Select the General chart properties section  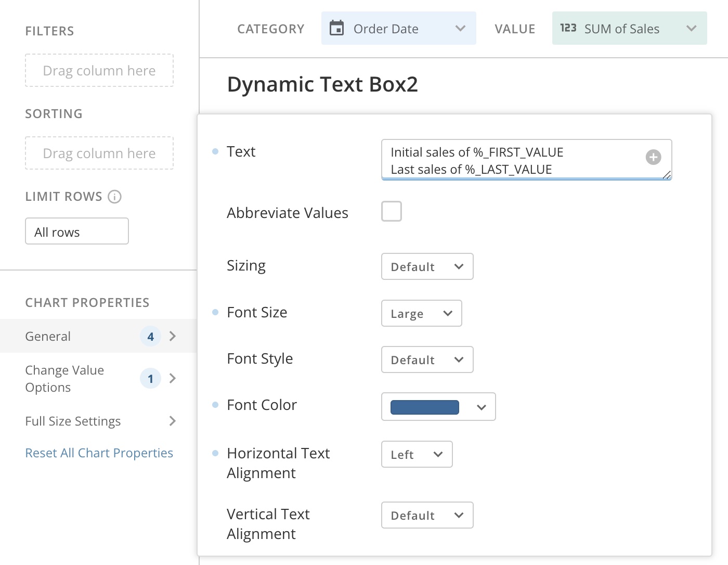tap(47, 336)
